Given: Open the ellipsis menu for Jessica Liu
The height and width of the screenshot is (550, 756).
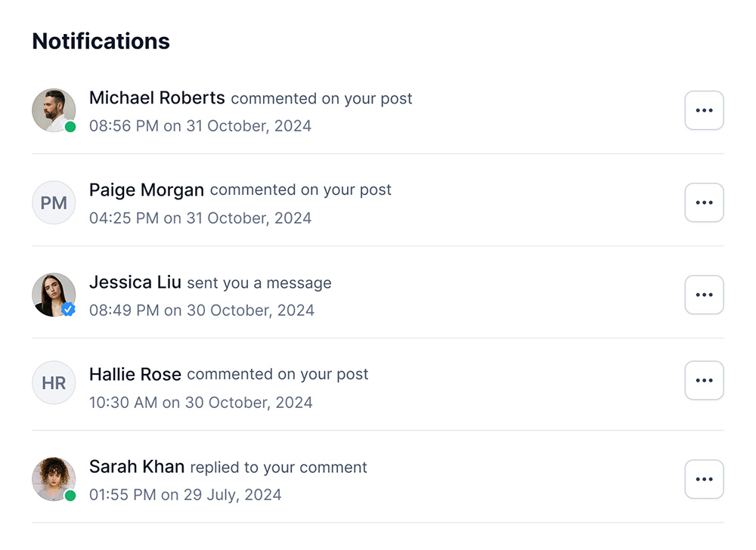Looking at the screenshot, I should (x=704, y=295).
